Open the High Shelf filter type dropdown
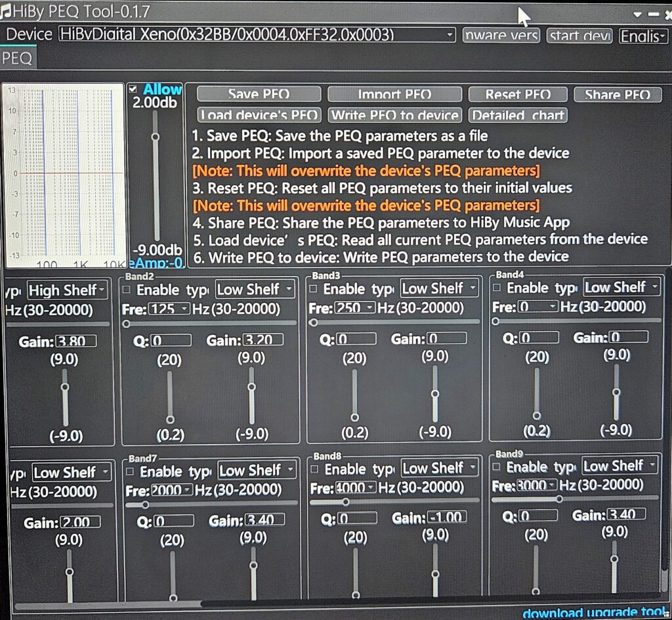 68,290
